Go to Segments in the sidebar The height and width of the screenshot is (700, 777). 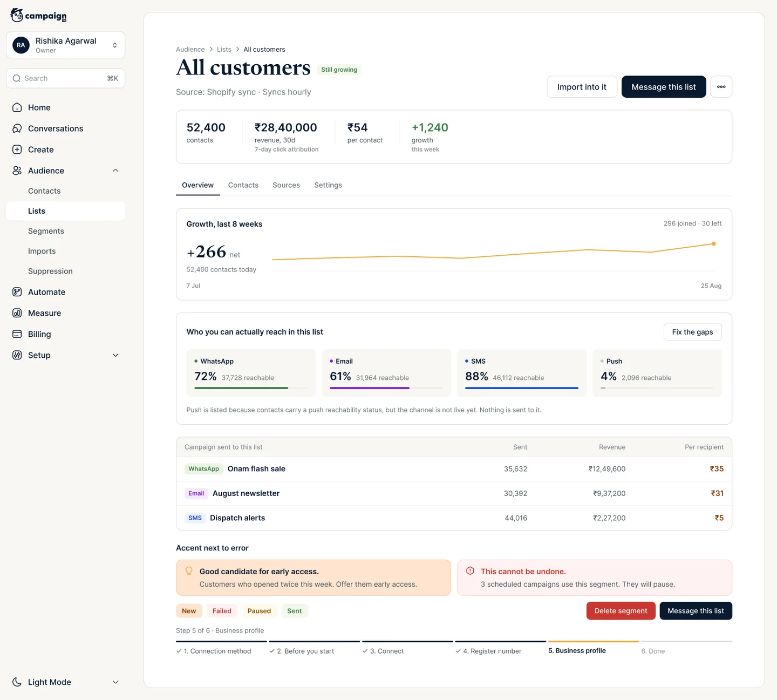click(66, 231)
